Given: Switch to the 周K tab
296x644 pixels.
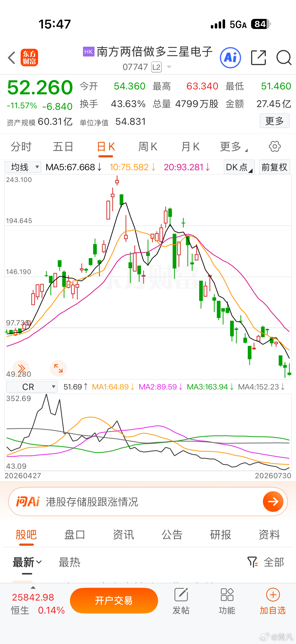Looking at the screenshot, I should 148,146.
